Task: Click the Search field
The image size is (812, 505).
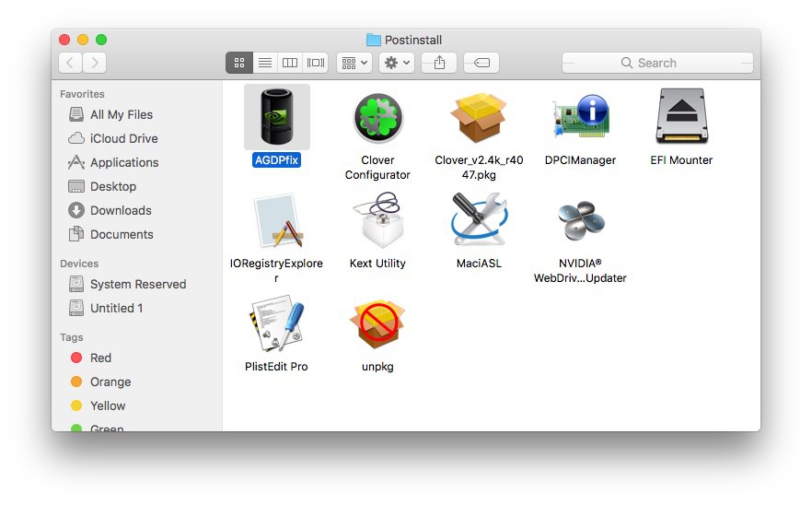Action: coord(657,63)
